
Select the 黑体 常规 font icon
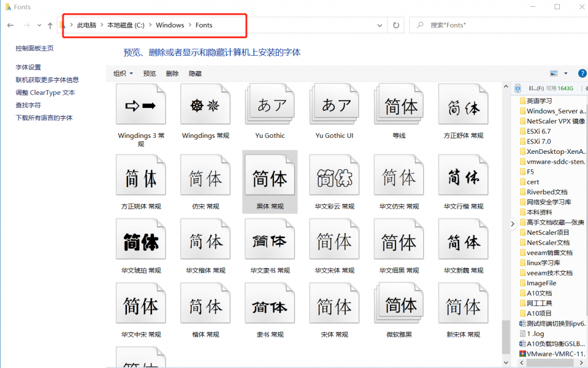(270, 175)
